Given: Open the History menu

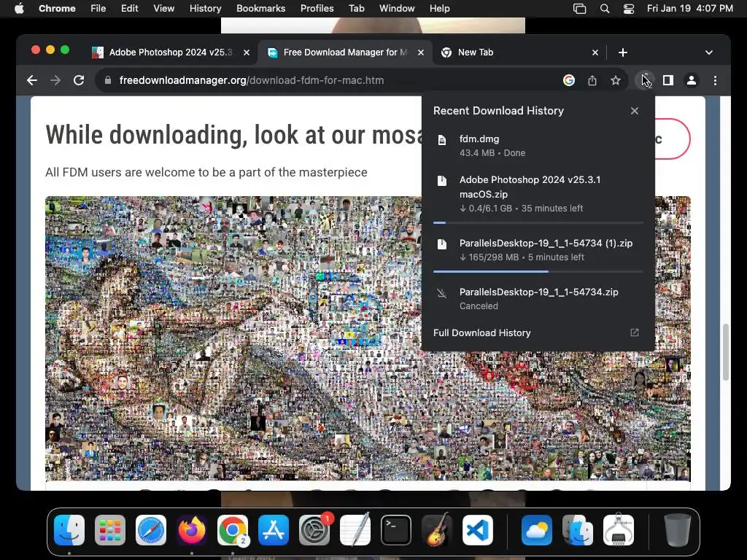Looking at the screenshot, I should [205, 9].
